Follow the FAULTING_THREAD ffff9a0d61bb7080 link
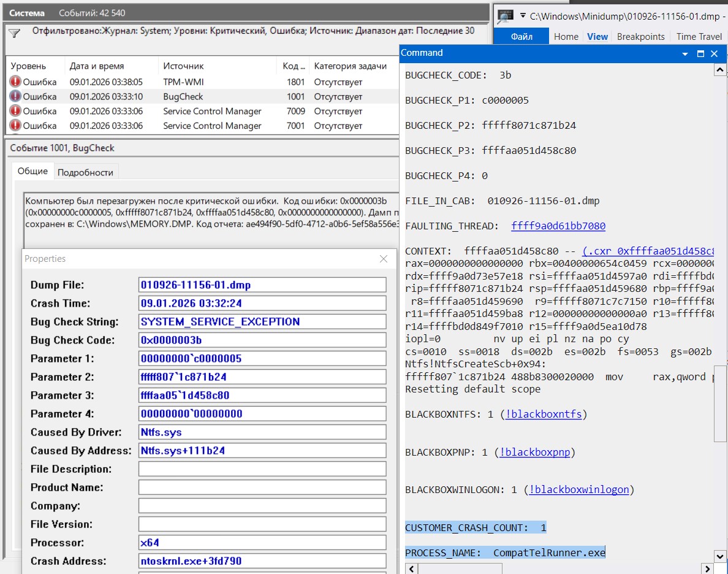Image resolution: width=728 pixels, height=574 pixels. [x=558, y=226]
